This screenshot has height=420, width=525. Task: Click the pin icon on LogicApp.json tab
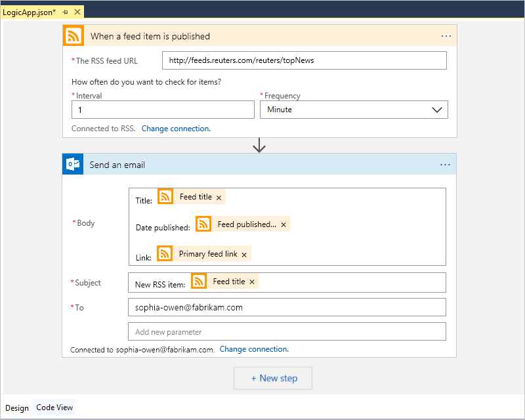click(x=65, y=11)
